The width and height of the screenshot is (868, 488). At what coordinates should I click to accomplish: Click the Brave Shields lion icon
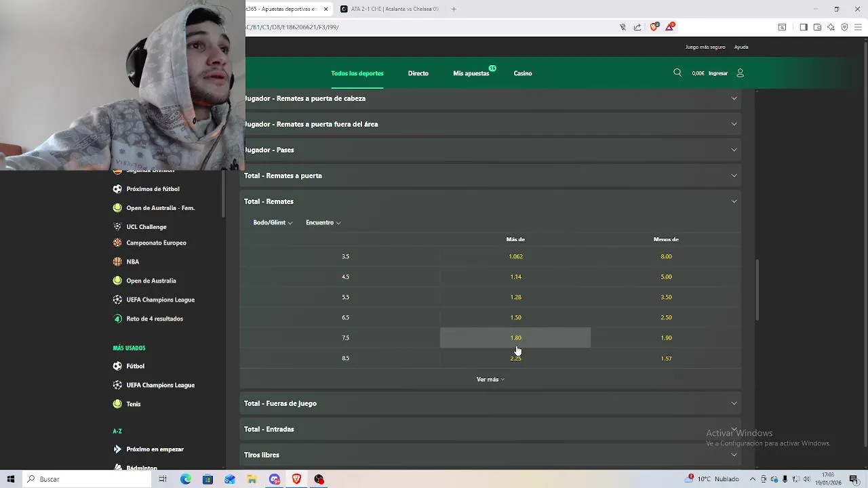coord(654,26)
